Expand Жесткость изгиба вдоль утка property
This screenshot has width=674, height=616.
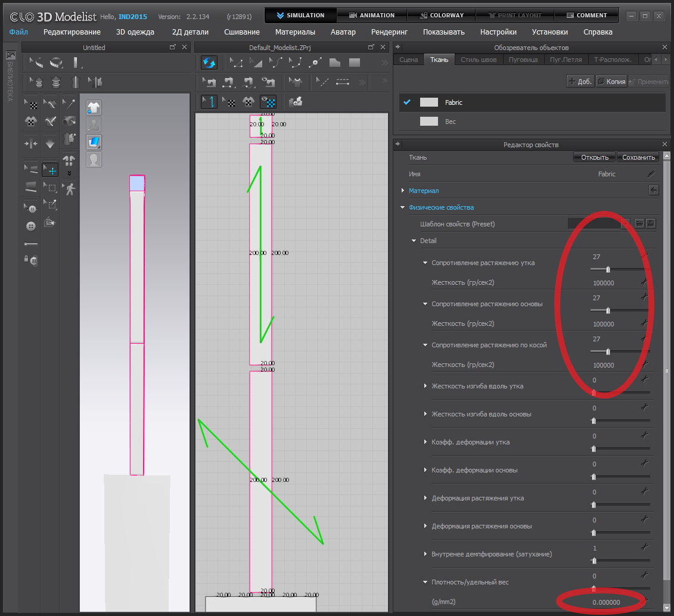coord(425,386)
